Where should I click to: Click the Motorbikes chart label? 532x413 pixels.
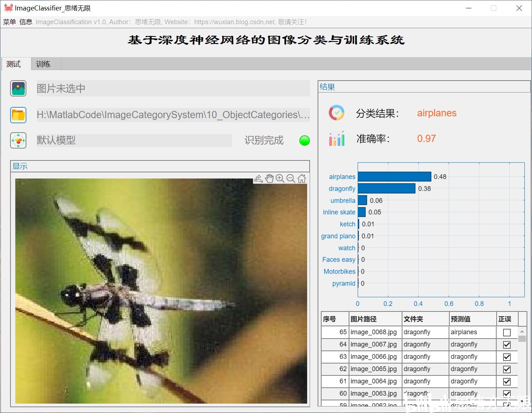coord(340,271)
